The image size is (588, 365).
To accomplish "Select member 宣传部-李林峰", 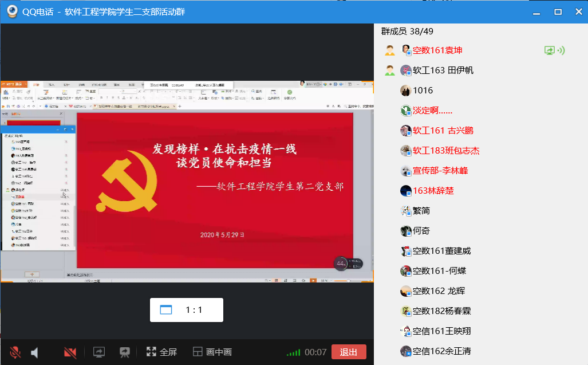I will [440, 171].
